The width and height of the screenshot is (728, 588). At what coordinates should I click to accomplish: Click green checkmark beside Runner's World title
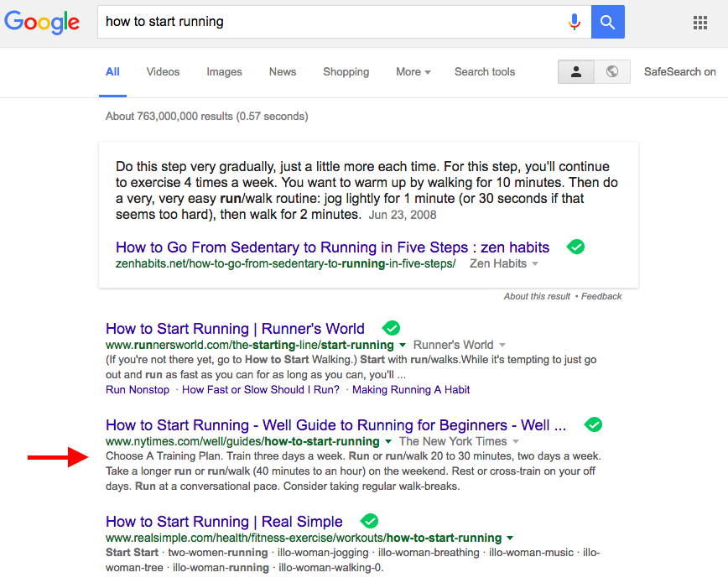click(392, 328)
